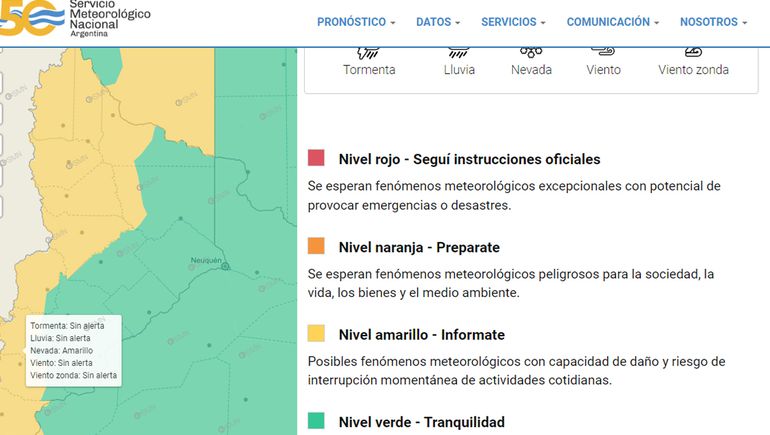The width and height of the screenshot is (770, 435).
Task: Select the Viento zonda alert icon
Action: [x=693, y=52]
